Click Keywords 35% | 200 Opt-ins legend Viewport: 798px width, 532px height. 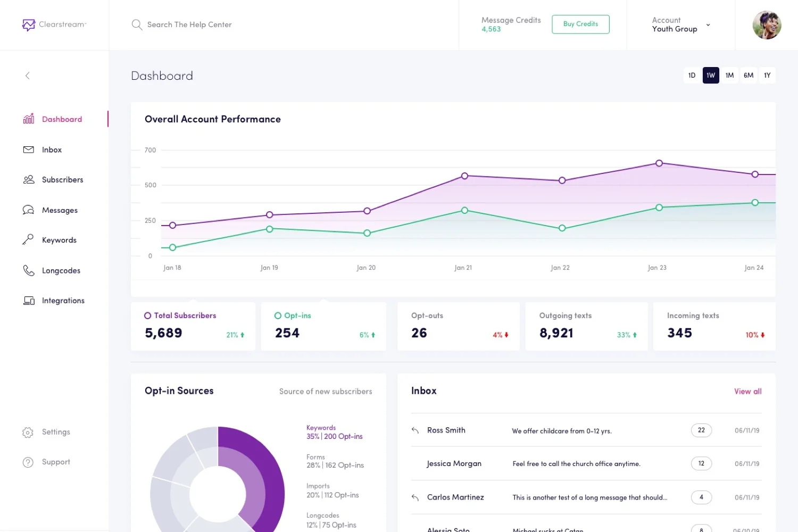334,432
